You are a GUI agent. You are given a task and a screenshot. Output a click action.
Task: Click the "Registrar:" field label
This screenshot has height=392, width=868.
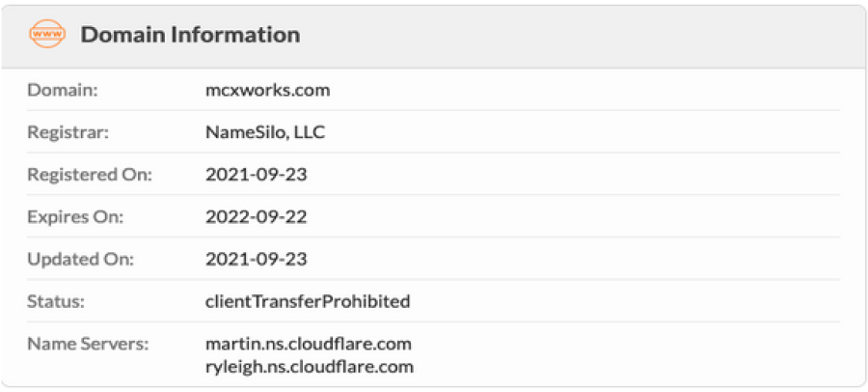coord(68,132)
